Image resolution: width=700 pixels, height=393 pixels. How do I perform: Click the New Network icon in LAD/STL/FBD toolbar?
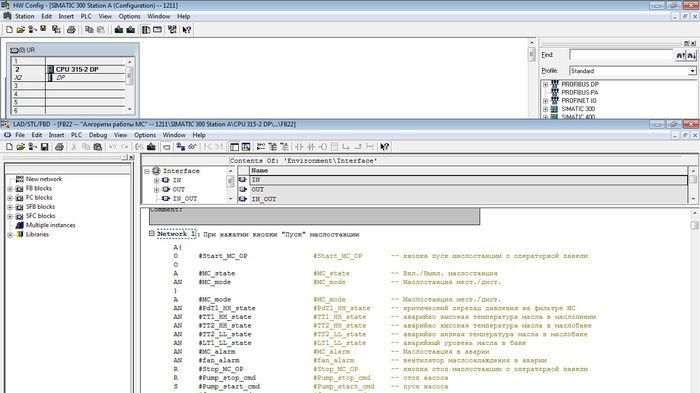(x=261, y=146)
